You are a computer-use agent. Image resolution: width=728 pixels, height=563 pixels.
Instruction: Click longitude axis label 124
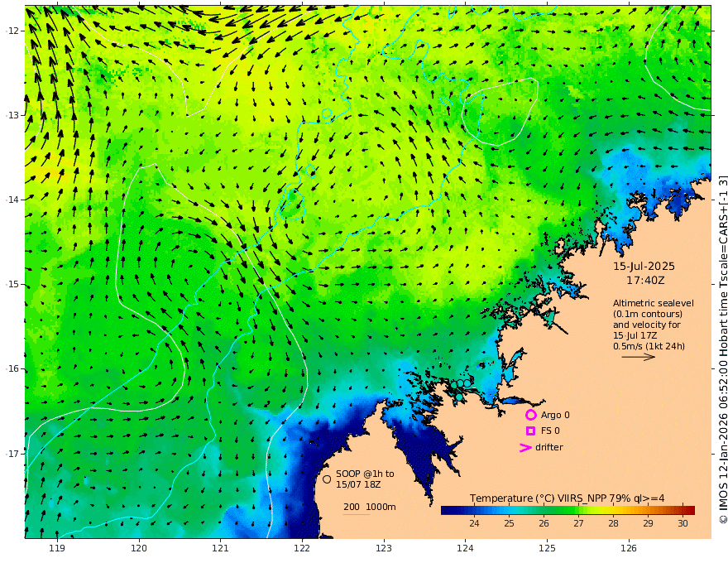pos(465,548)
